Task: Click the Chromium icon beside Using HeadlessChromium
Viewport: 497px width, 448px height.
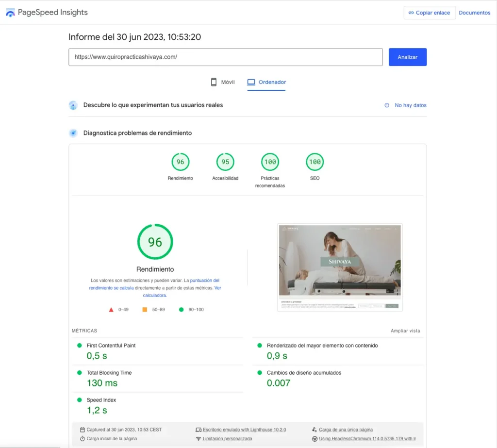Action: pos(315,439)
